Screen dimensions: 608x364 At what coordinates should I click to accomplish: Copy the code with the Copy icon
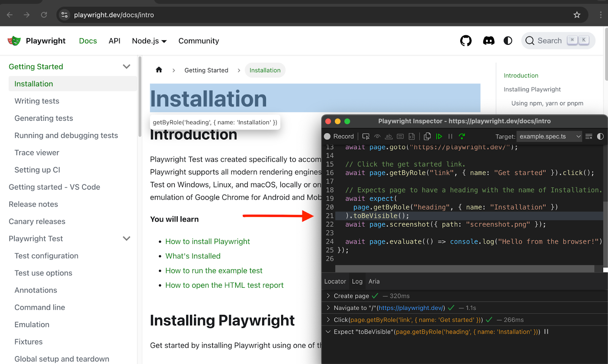427,136
